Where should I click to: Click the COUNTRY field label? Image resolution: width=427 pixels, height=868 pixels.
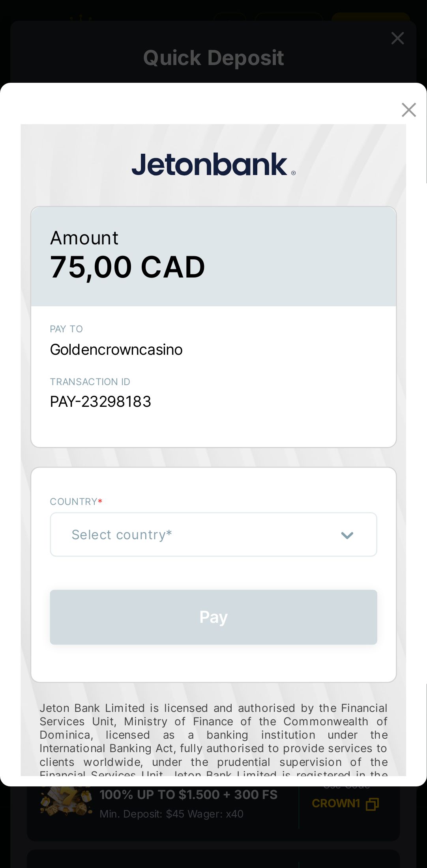pyautogui.click(x=74, y=501)
